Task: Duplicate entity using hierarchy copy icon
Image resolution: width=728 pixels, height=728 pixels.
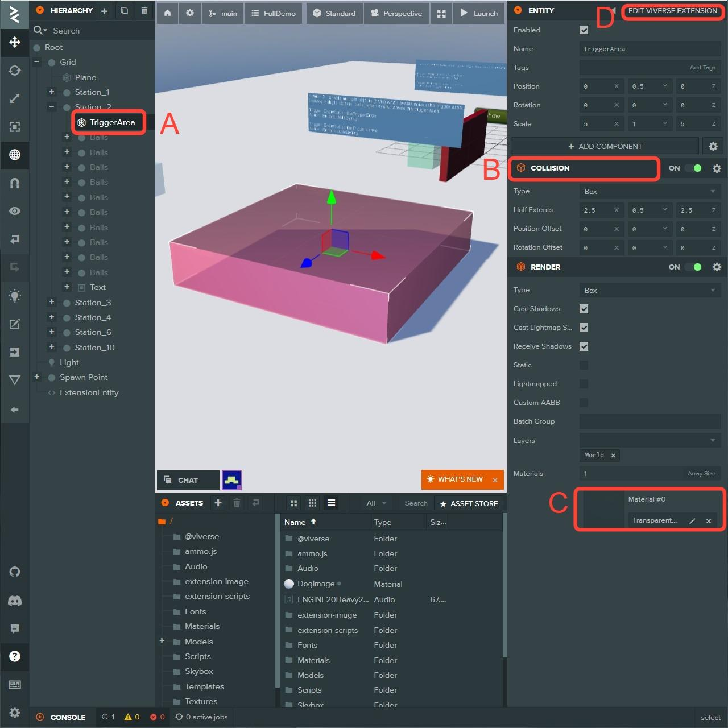Action: (x=125, y=11)
